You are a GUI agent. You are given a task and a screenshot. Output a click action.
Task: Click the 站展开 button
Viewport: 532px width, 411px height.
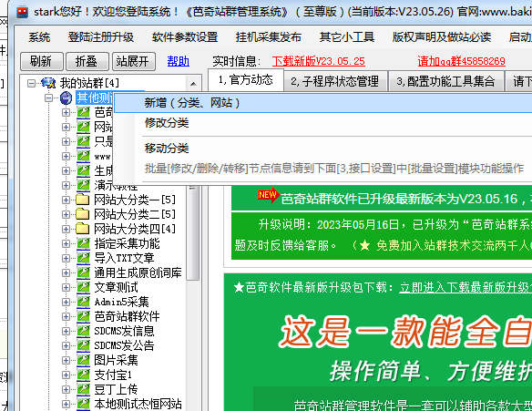click(x=133, y=61)
